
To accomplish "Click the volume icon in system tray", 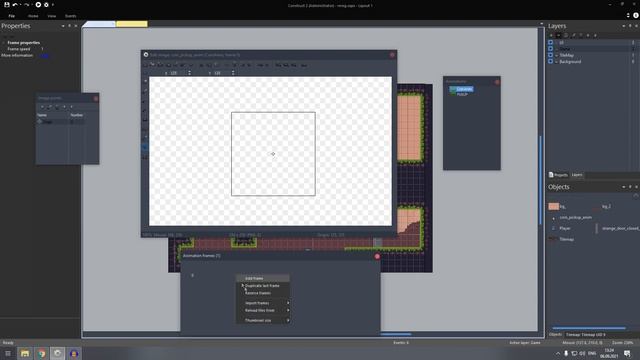I will 582,353.
